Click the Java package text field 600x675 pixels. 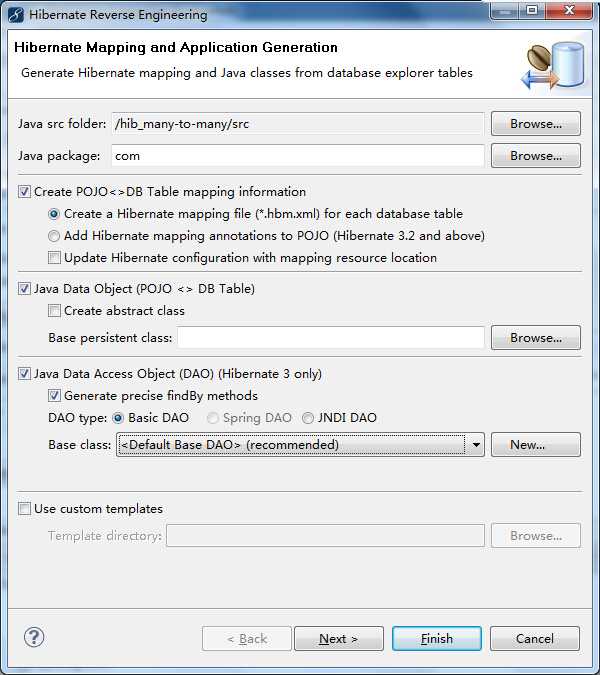(x=297, y=156)
